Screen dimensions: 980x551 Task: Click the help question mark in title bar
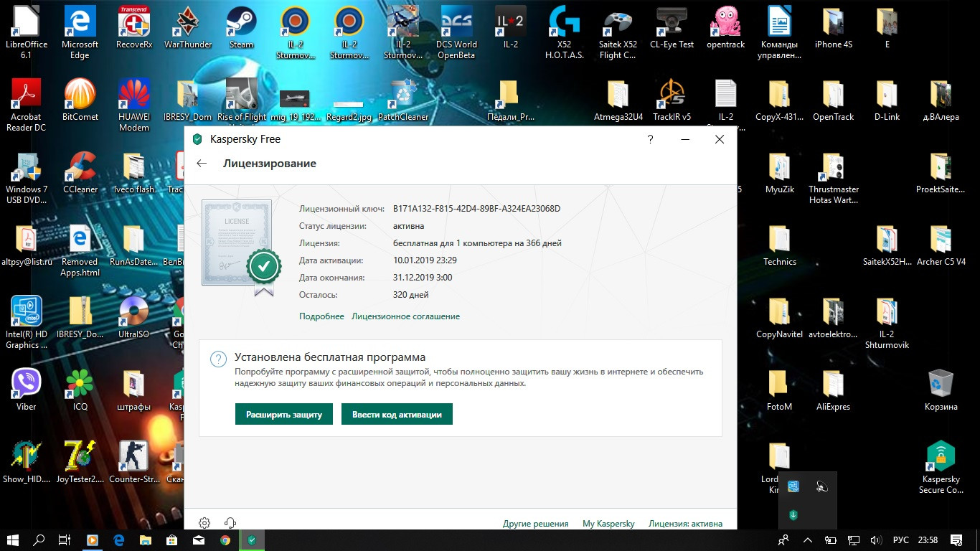650,139
